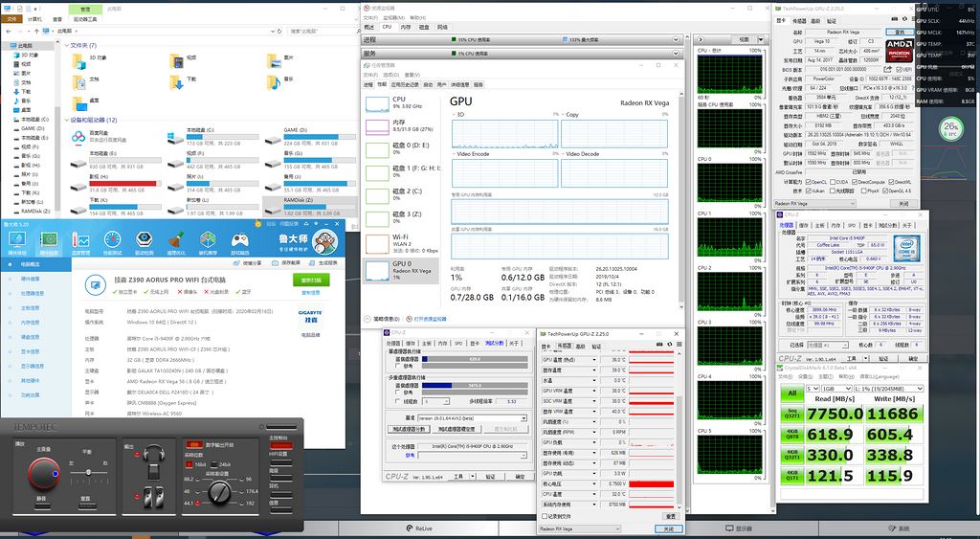The height and width of the screenshot is (539, 980).
Task: Toggle the CUDA checkbox in GPU-Z
Action: 832,182
